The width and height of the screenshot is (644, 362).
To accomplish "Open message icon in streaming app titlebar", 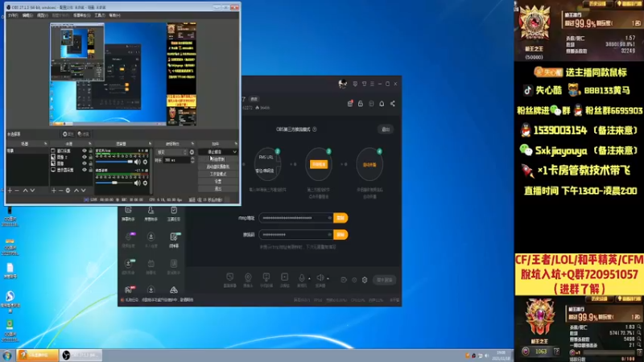I will pos(355,84).
